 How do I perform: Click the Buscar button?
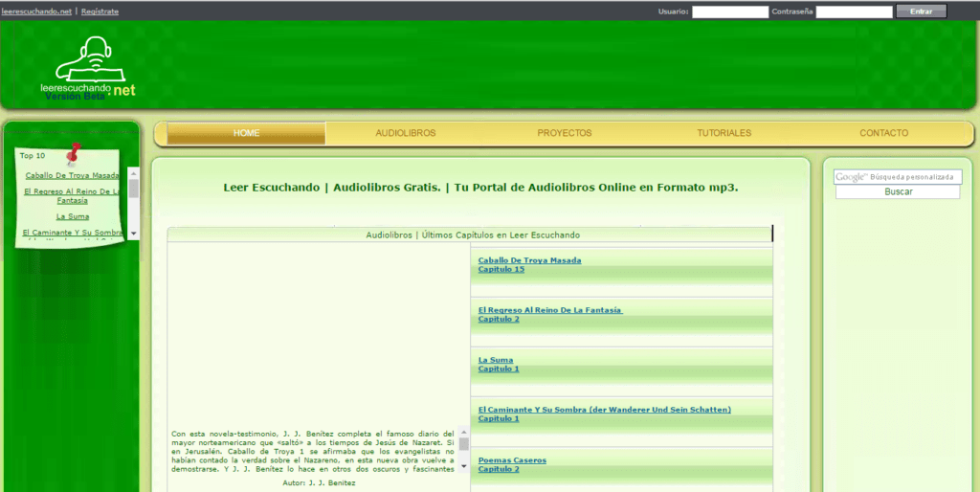898,192
